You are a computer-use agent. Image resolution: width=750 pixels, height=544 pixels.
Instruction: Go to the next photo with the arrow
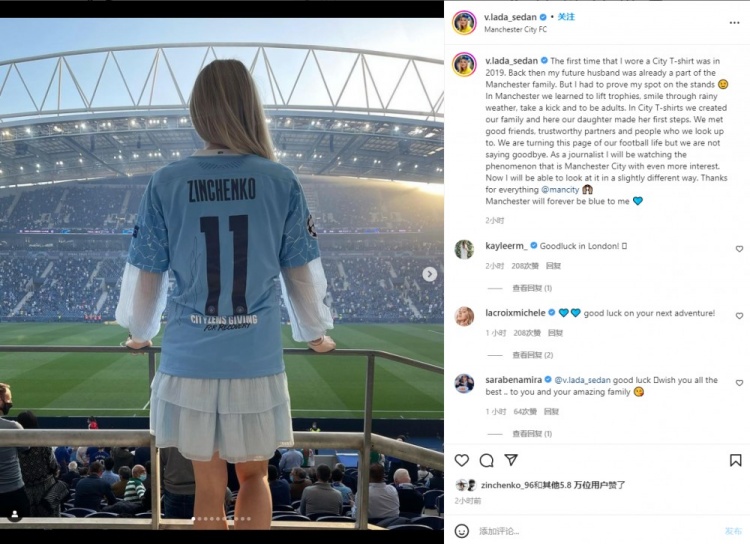click(x=430, y=274)
